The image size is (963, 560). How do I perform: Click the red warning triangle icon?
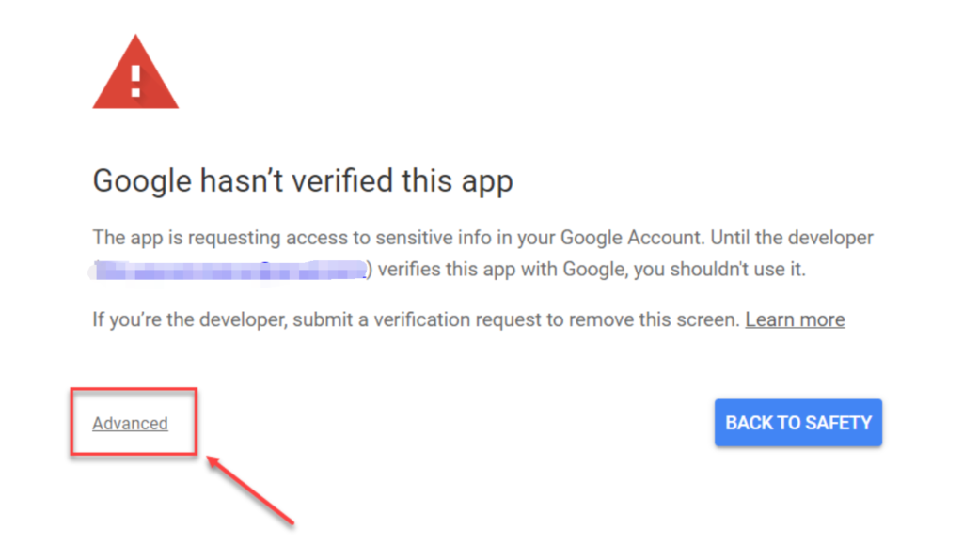click(x=135, y=71)
